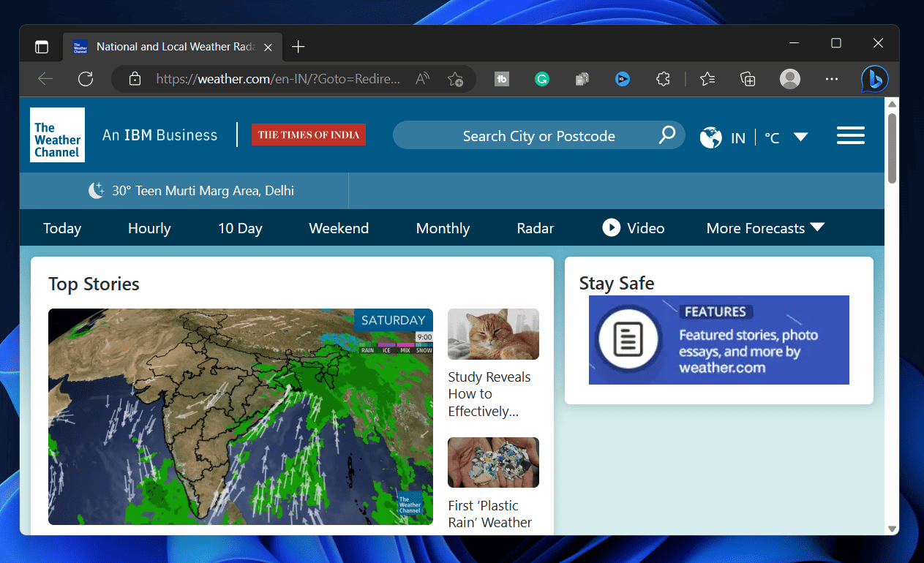Image resolution: width=924 pixels, height=563 pixels.
Task: Open the hamburger menu on weather.com
Action: 850,136
